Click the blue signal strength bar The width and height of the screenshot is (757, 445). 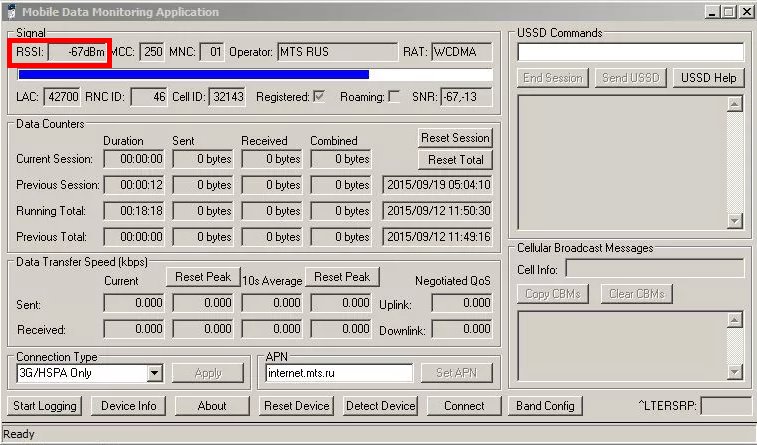point(194,74)
